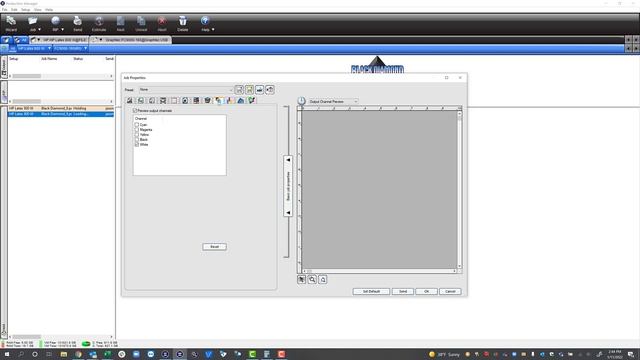Select the pointer tool below the preview

(301, 279)
